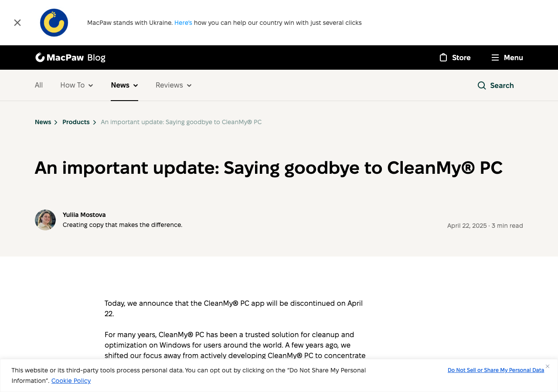Viewport: 558px width, 392px height.
Task: Open the Search panel
Action: pos(495,85)
